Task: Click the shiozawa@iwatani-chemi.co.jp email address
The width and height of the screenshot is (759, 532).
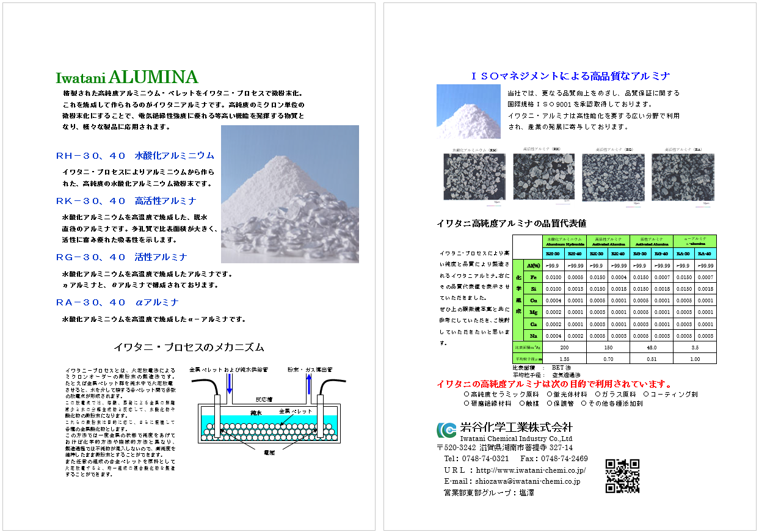Action: 528,481
